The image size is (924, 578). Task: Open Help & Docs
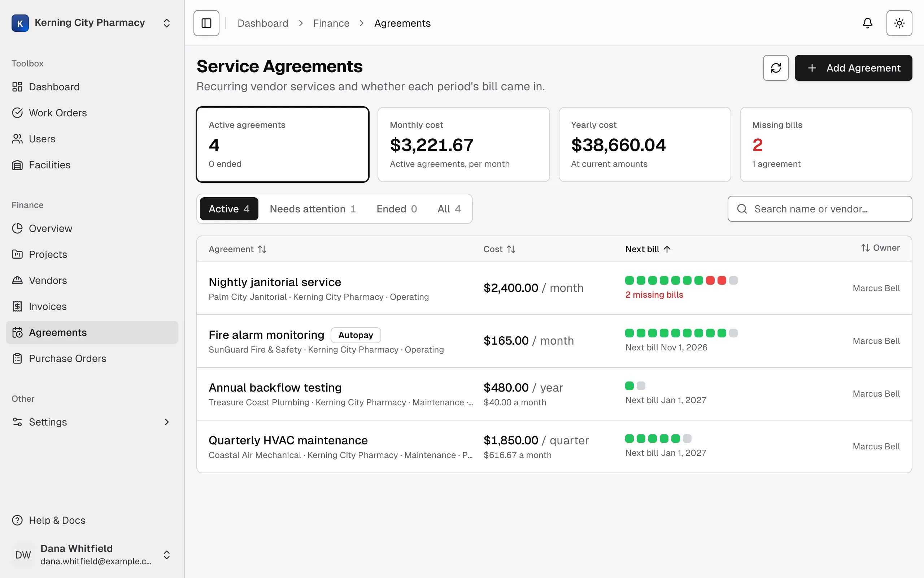pyautogui.click(x=92, y=520)
